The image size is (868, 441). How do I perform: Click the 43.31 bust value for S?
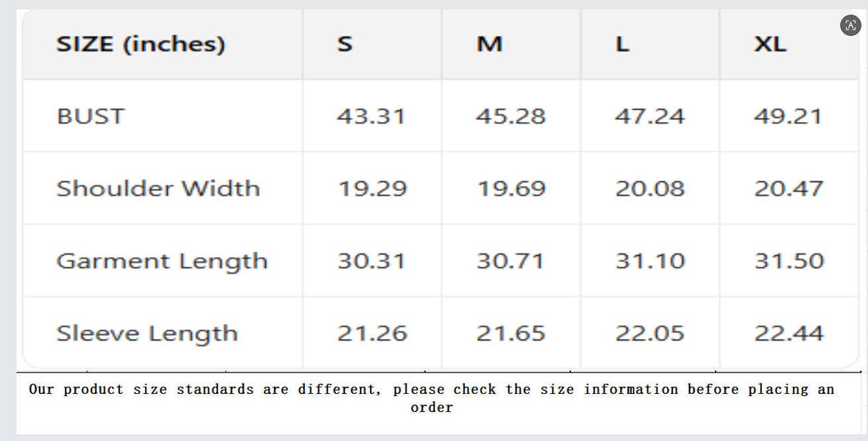tap(371, 117)
